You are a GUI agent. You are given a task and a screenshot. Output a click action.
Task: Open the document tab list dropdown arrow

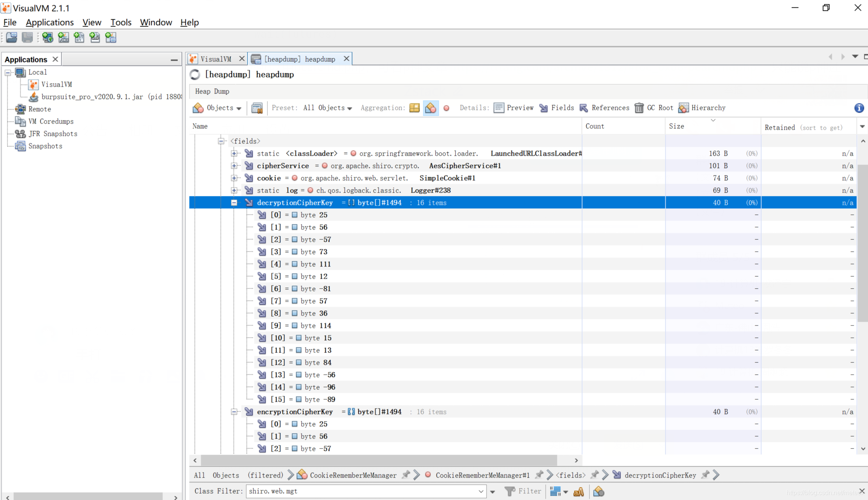(x=855, y=56)
